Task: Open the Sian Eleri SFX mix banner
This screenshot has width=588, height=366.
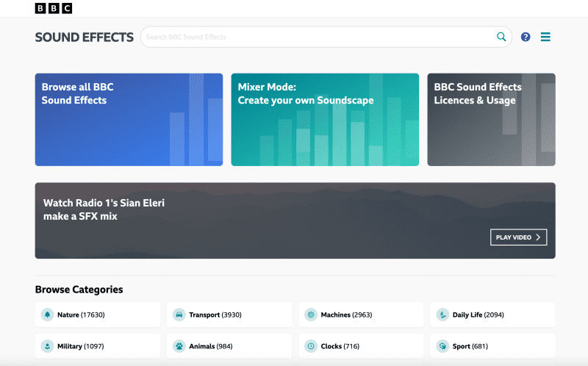Action: [295, 220]
